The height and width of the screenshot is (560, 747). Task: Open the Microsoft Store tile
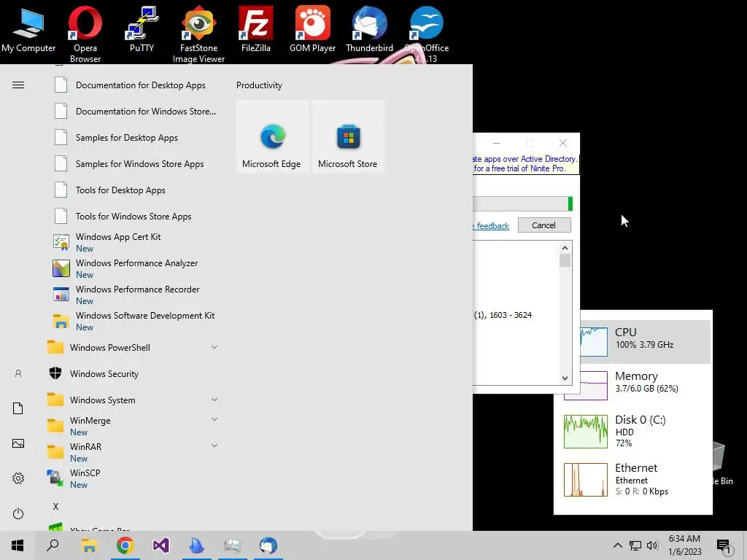click(x=348, y=136)
